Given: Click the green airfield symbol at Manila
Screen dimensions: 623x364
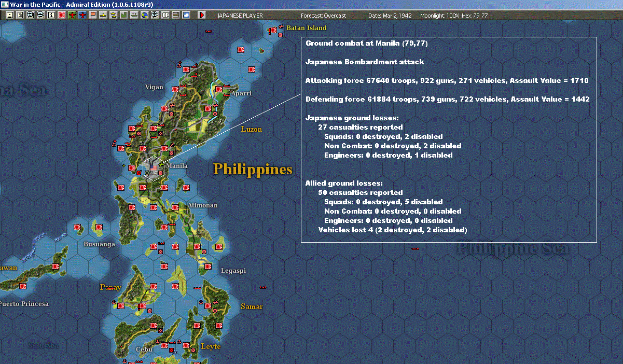Looking at the screenshot, I should 161,165.
